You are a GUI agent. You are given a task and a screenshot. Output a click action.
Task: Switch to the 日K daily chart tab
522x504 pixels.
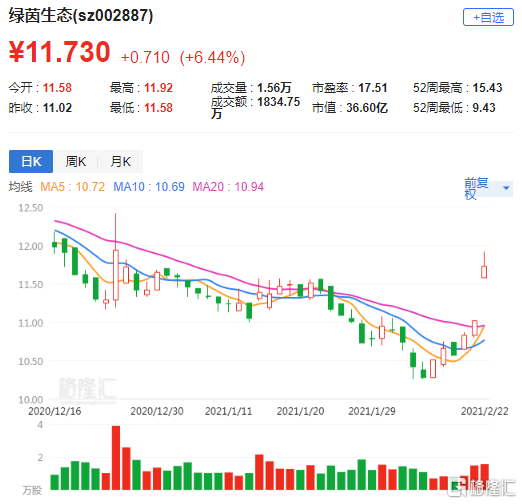point(31,161)
